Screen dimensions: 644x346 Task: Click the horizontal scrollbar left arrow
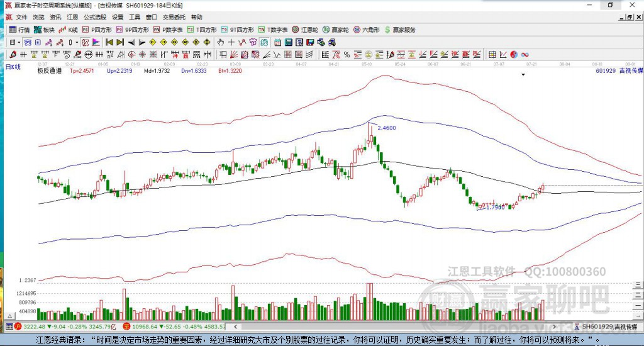pos(236,326)
